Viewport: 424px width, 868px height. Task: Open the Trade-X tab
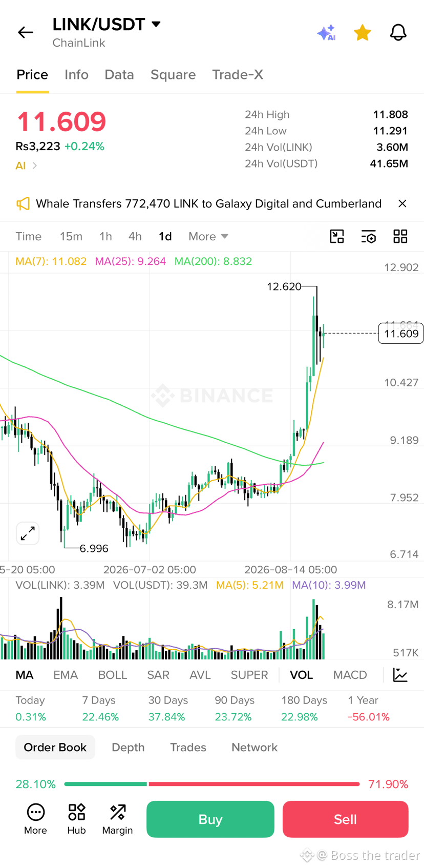238,75
